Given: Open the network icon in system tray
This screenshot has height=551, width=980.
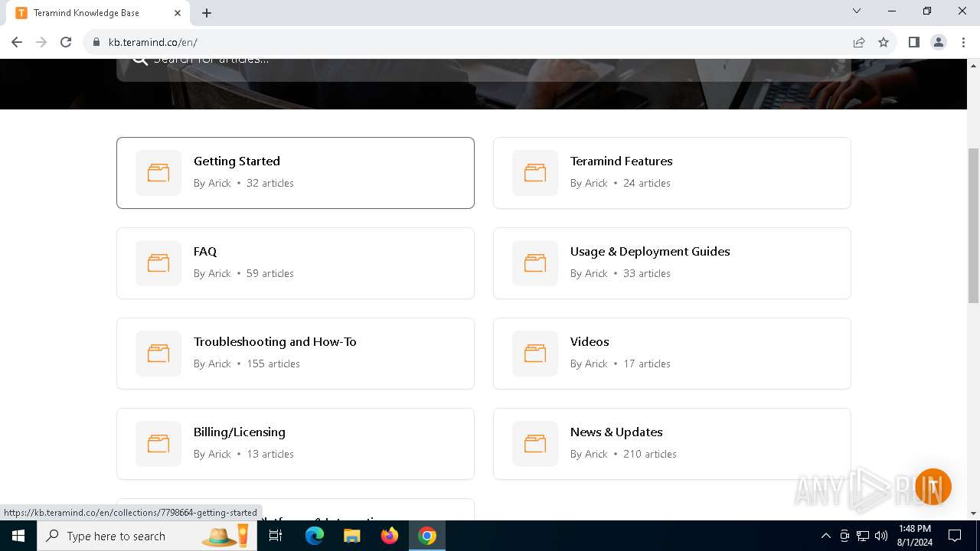Looking at the screenshot, I should (863, 536).
